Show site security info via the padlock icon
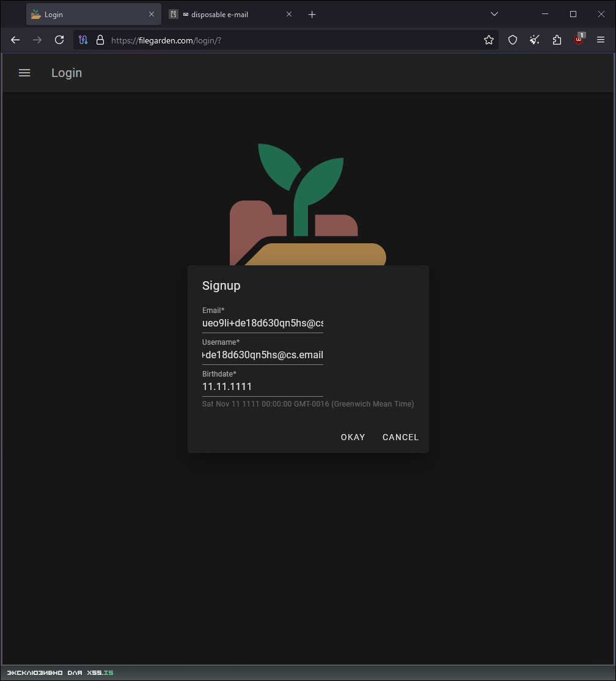This screenshot has width=616, height=681. click(100, 40)
